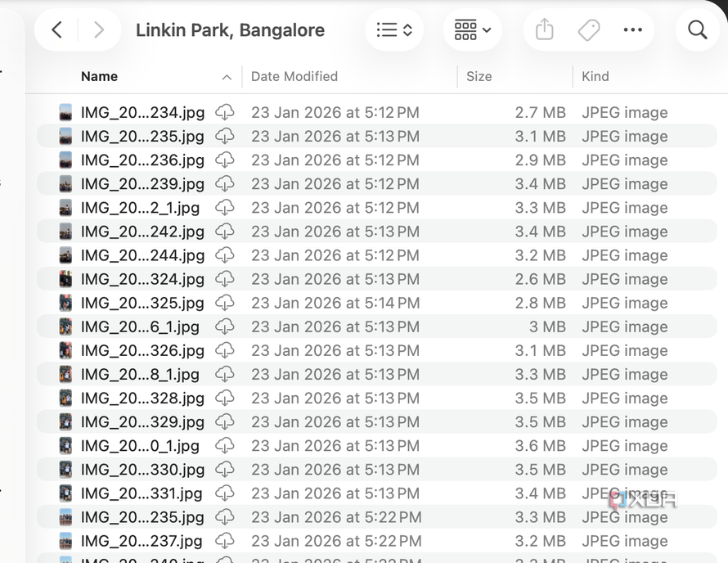This screenshot has height=563, width=728.
Task: Go back with the left chevron button
Action: click(x=56, y=30)
